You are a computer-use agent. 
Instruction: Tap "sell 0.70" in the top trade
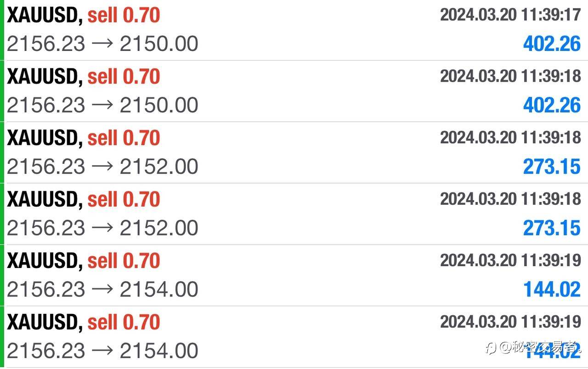pos(124,16)
